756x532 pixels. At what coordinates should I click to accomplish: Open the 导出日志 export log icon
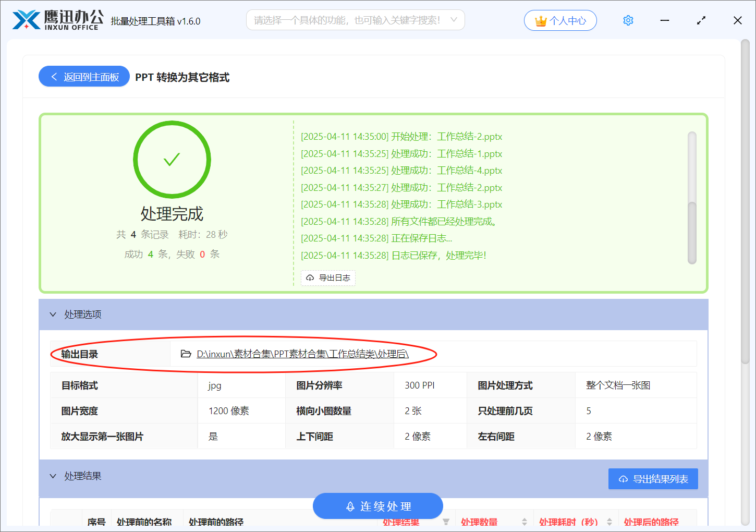point(310,278)
